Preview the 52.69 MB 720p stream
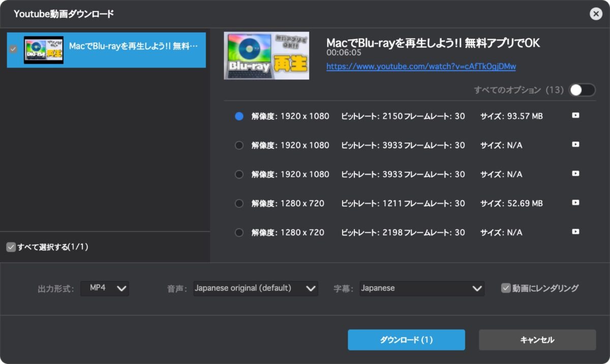This screenshot has height=364, width=610. click(x=575, y=203)
